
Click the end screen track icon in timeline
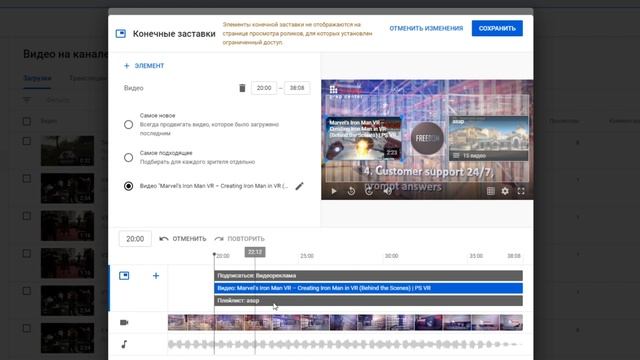point(124,276)
